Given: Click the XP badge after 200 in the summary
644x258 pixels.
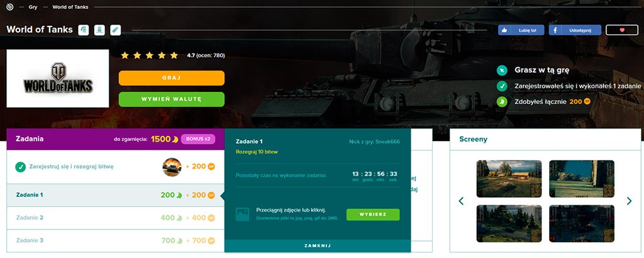Looking at the screenshot, I should point(587,101).
